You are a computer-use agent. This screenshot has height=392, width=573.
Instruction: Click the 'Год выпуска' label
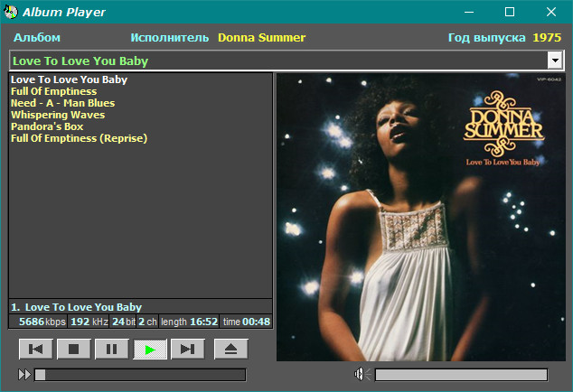point(487,38)
